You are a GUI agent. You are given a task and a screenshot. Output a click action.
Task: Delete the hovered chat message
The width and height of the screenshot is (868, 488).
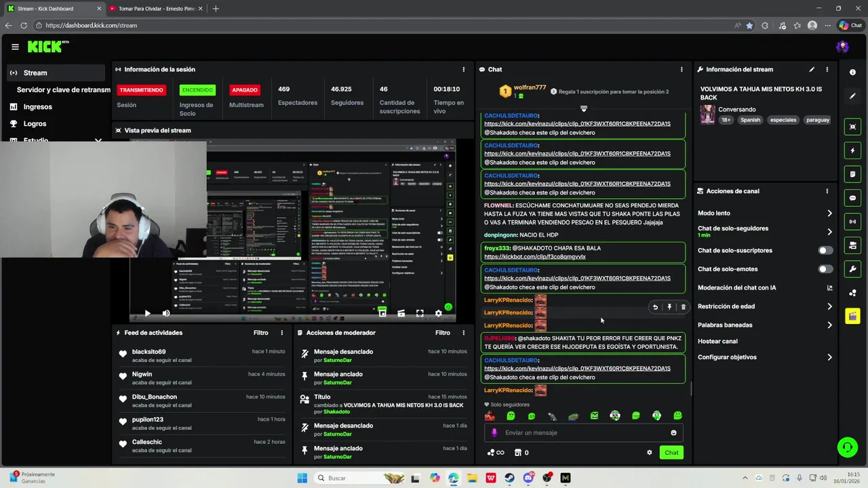pos(683,307)
